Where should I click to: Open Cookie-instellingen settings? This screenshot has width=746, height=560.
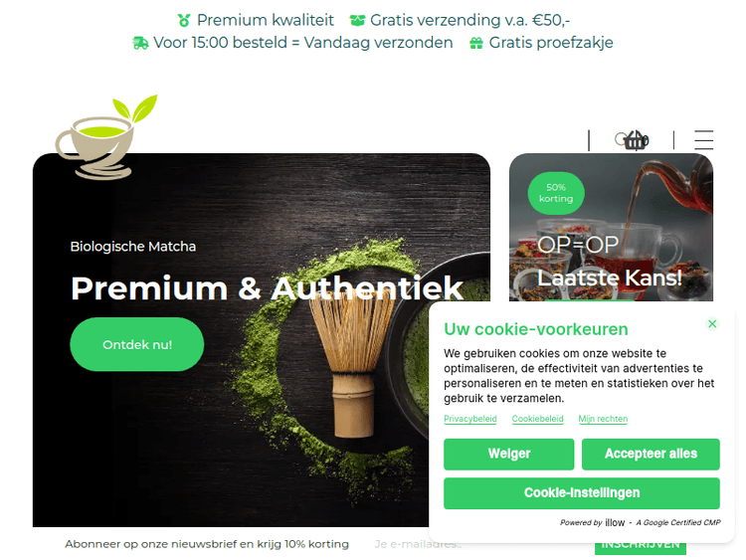click(x=582, y=493)
